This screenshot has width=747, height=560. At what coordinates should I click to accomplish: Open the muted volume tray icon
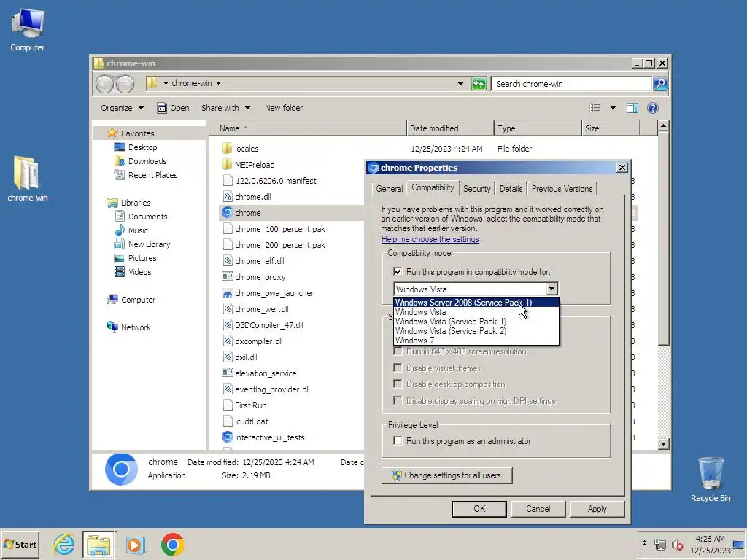coord(677,544)
